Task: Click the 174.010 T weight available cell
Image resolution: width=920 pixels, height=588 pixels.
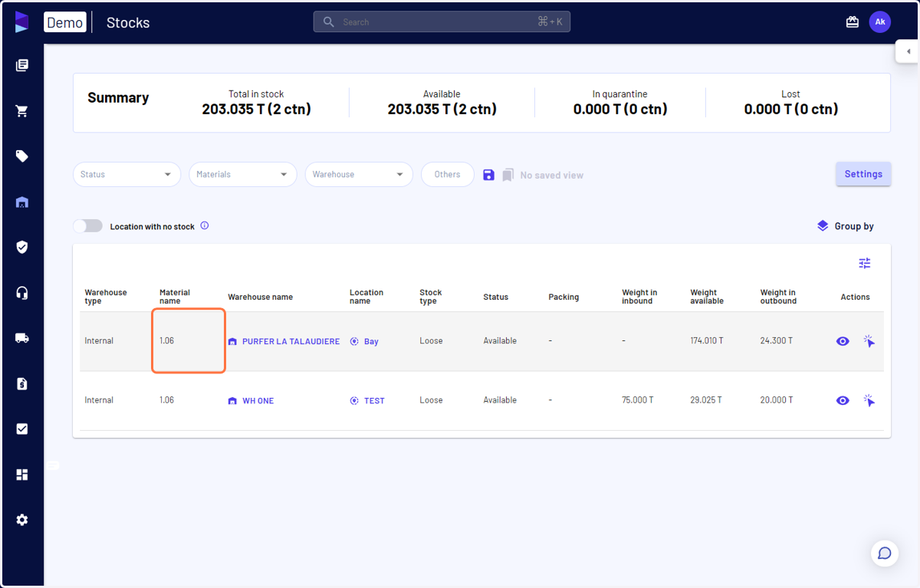Action: click(x=707, y=341)
